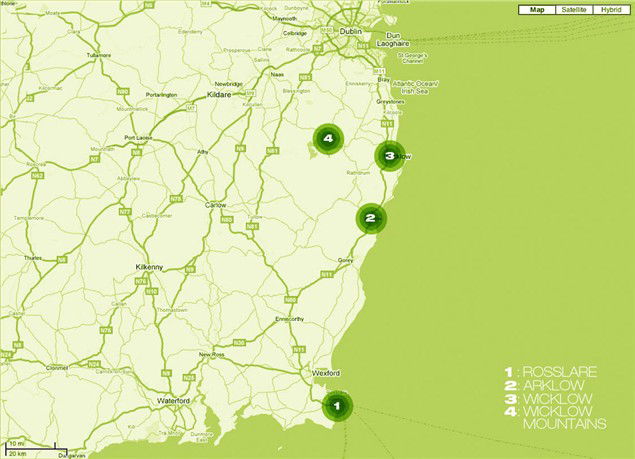Click the Carlow town label
The width and height of the screenshot is (635, 459).
point(215,205)
